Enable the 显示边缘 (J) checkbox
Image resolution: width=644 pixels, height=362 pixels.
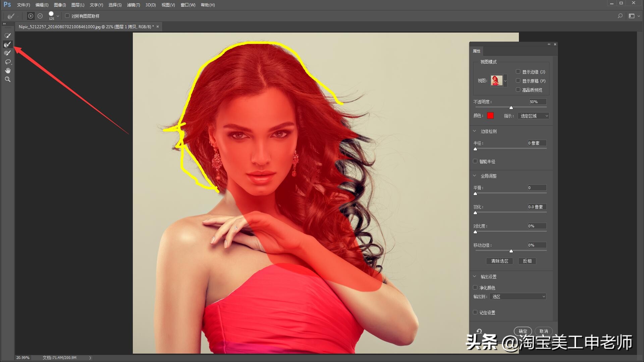click(x=518, y=72)
